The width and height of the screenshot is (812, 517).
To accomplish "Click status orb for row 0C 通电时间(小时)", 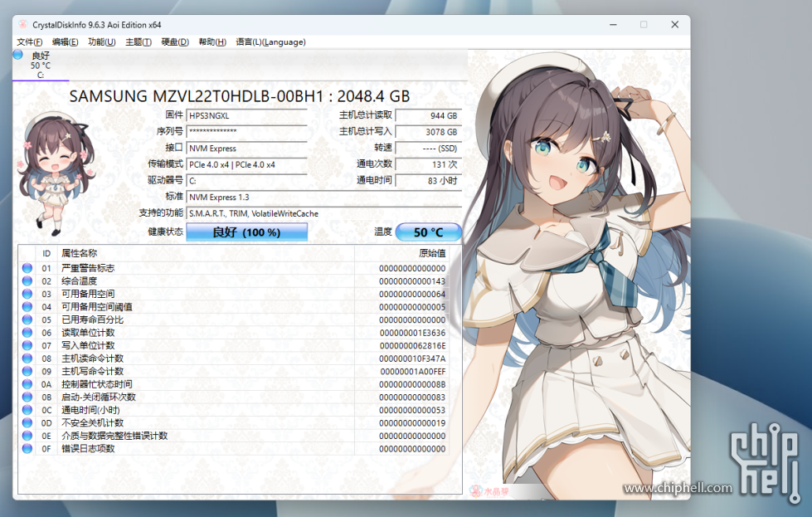I will pyautogui.click(x=27, y=410).
